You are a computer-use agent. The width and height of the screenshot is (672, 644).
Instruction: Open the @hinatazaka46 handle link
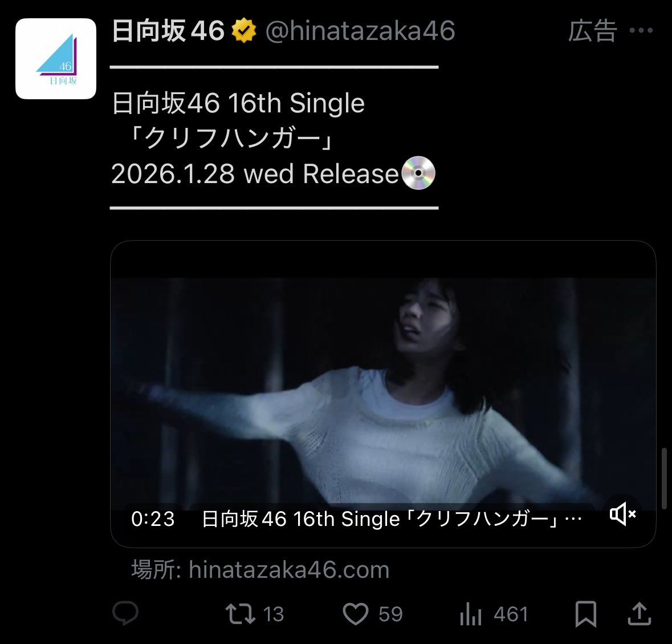[x=360, y=31]
